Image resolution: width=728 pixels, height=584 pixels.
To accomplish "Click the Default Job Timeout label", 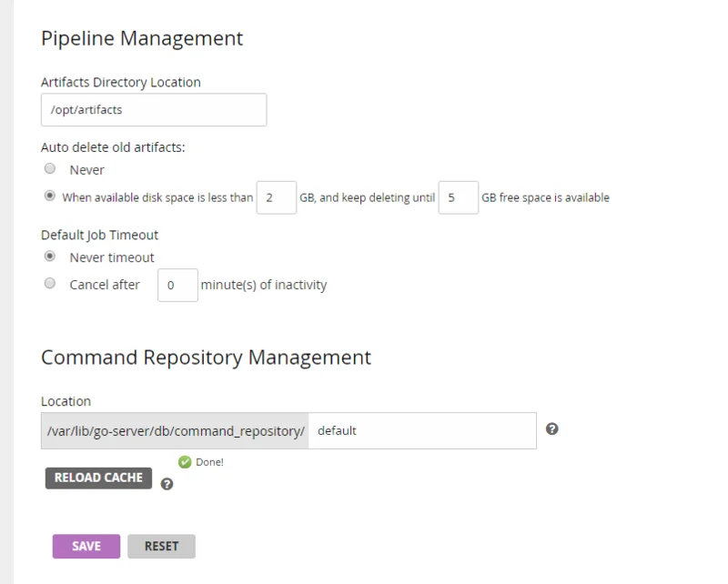I will [99, 235].
